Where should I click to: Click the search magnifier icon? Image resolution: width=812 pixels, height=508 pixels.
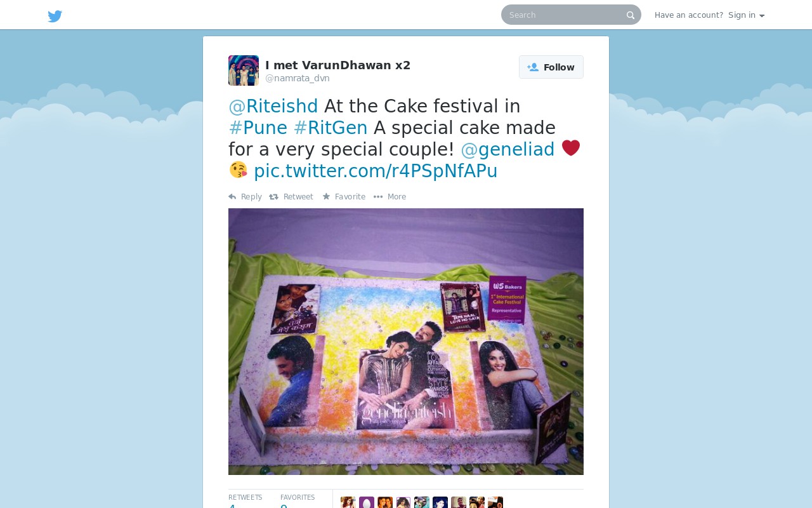point(631,15)
